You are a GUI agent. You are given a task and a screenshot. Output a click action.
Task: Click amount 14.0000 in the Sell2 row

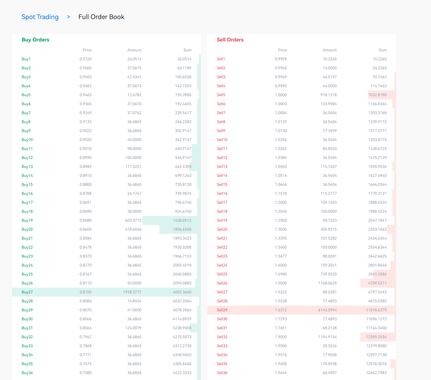[330, 68]
